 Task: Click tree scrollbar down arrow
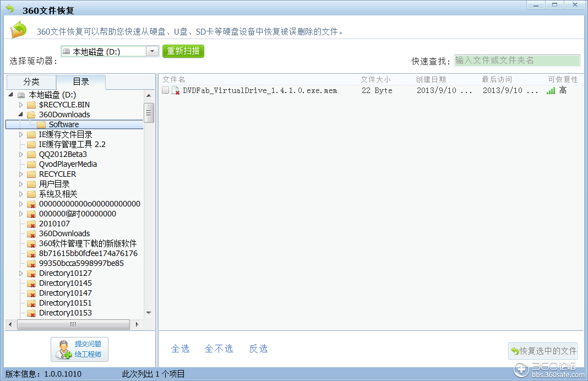click(149, 313)
